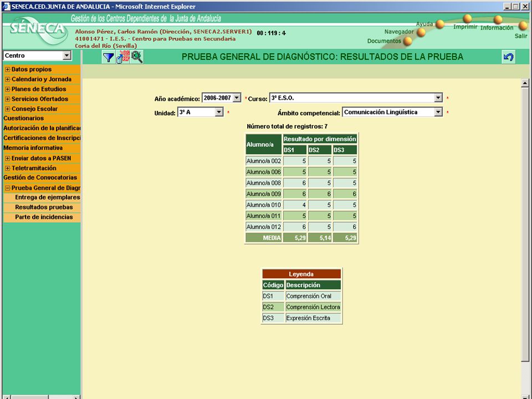Image resolution: width=532 pixels, height=399 pixels.
Task: Open Gestión de Convocatorias item
Action: (x=40, y=177)
